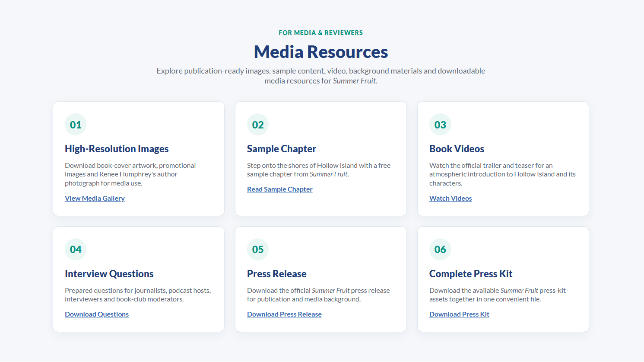
Task: Click the 01 number badge
Action: tap(76, 125)
